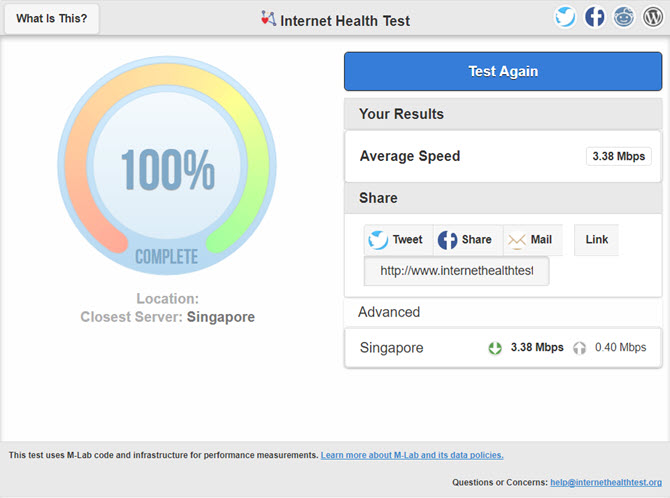The width and height of the screenshot is (670, 498).
Task: Click the Average Speed label
Action: click(x=410, y=156)
